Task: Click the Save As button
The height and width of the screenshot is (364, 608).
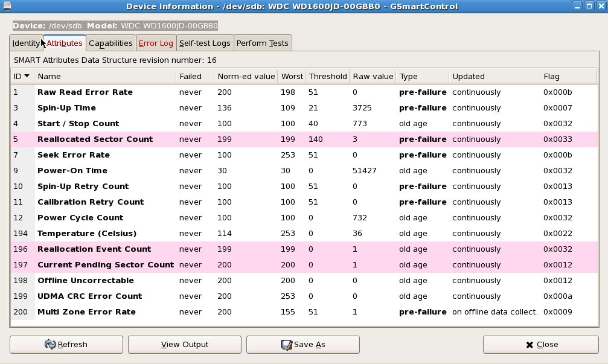Action: pos(303,345)
